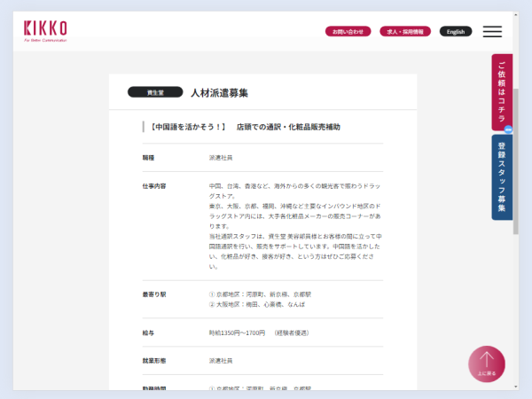Click the 職種 row label
532x399 pixels.
[148, 158]
